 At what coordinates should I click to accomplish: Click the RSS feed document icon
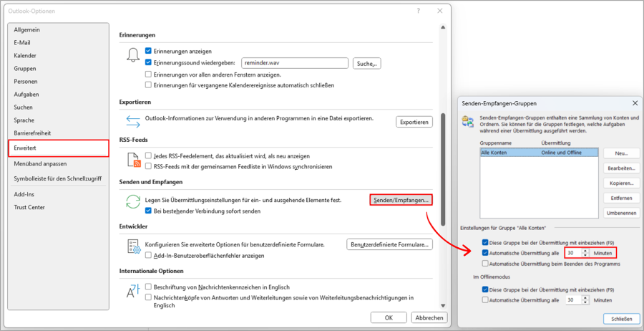(134, 160)
